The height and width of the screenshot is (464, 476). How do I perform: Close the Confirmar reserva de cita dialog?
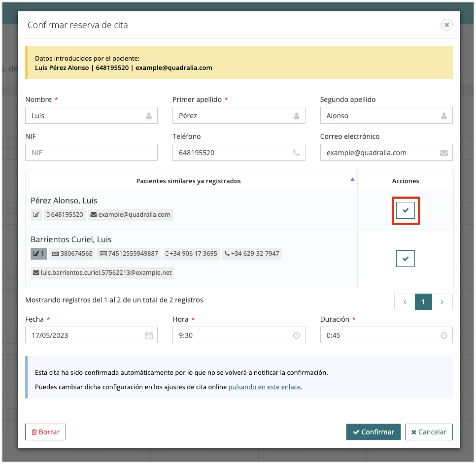click(446, 25)
